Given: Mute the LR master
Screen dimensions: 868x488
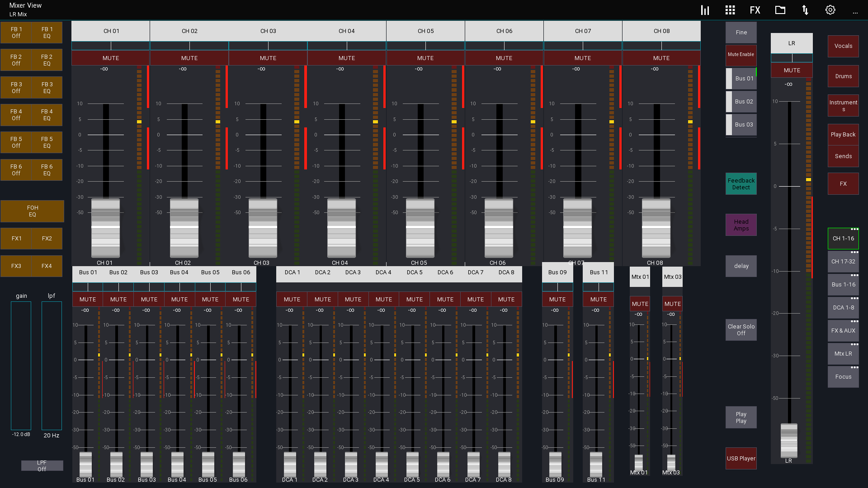Looking at the screenshot, I should [792, 70].
